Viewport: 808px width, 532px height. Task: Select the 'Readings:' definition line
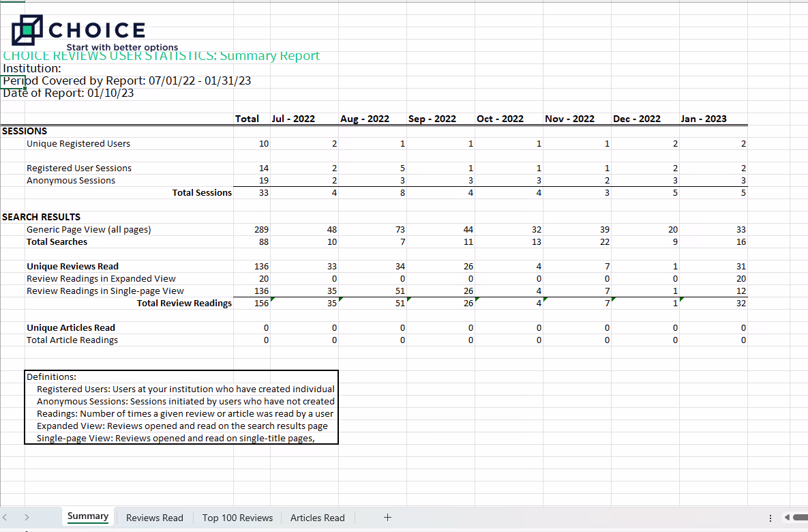point(185,414)
